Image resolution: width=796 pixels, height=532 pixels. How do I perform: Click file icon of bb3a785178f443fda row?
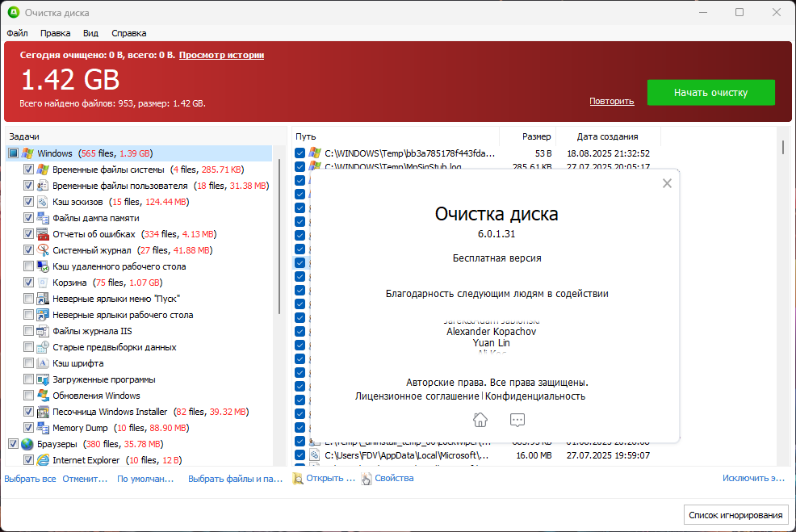click(x=315, y=153)
